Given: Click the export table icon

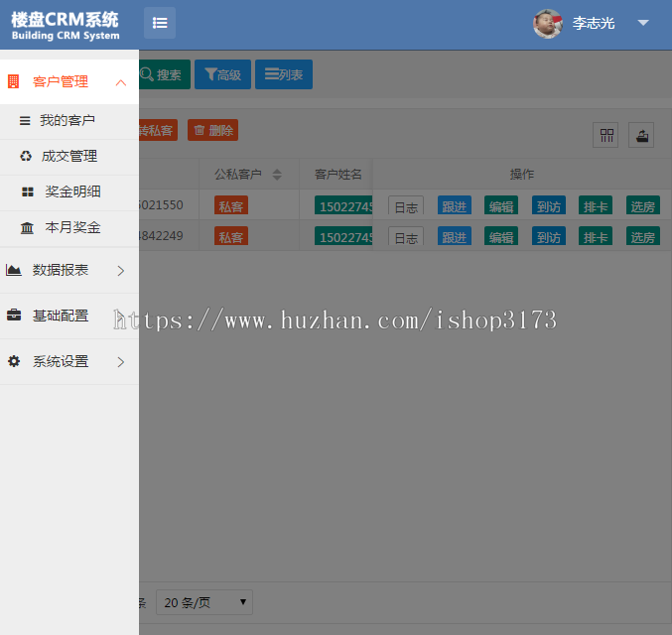Looking at the screenshot, I should point(641,136).
